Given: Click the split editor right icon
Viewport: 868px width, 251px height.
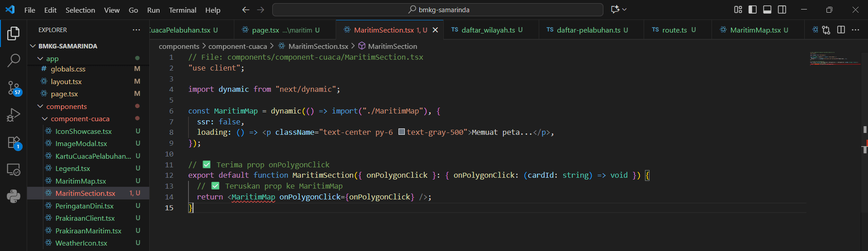Looking at the screenshot, I should (x=841, y=30).
